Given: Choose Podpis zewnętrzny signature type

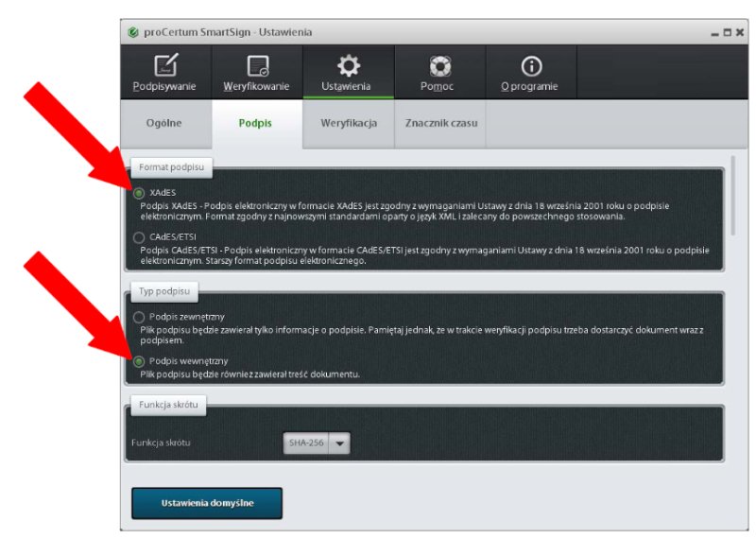Looking at the screenshot, I should tap(139, 317).
